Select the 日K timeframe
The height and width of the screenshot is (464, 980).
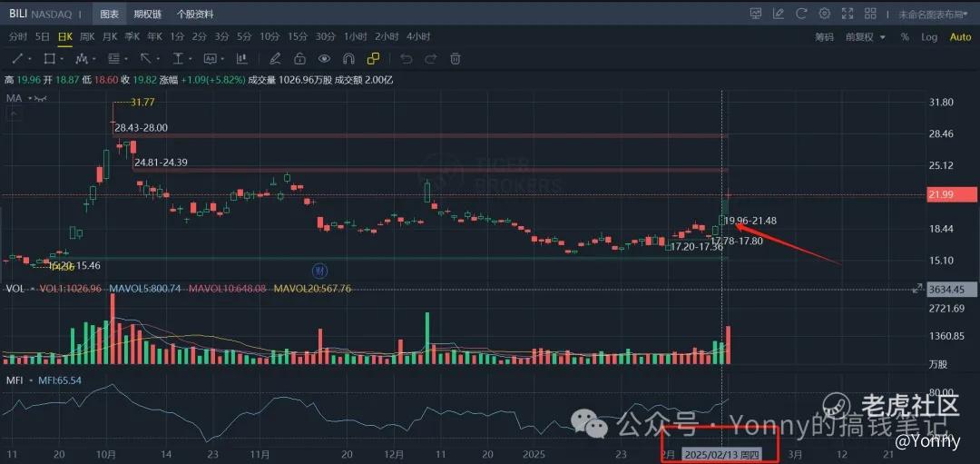pos(64,37)
